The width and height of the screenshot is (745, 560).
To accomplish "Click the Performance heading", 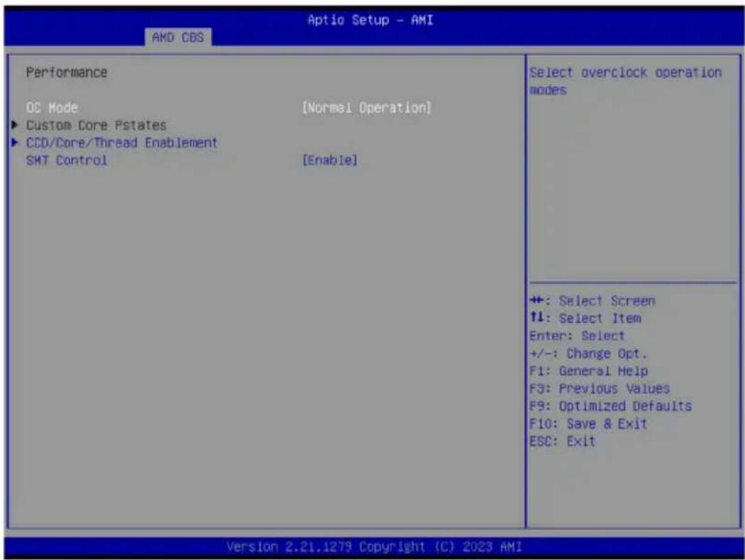I will point(67,73).
